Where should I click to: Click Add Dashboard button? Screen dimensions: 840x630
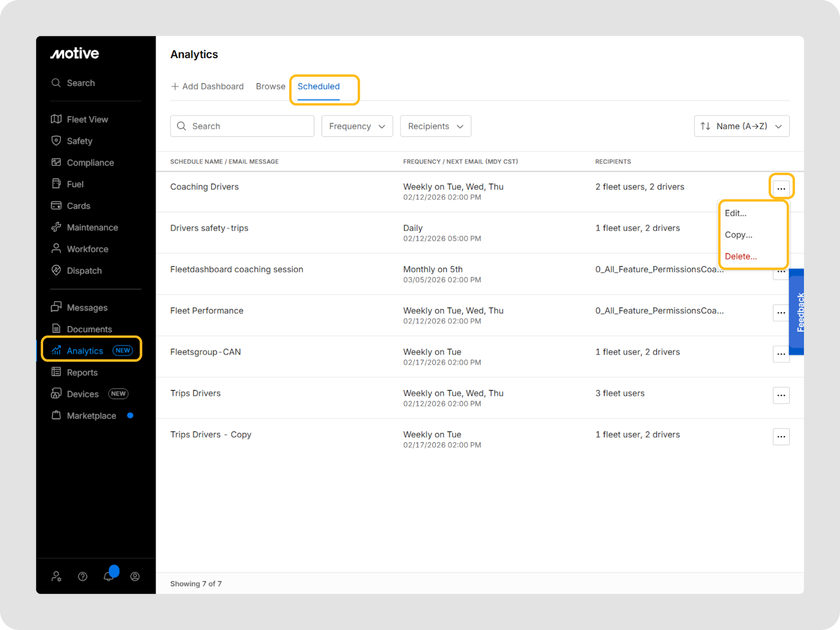(207, 87)
